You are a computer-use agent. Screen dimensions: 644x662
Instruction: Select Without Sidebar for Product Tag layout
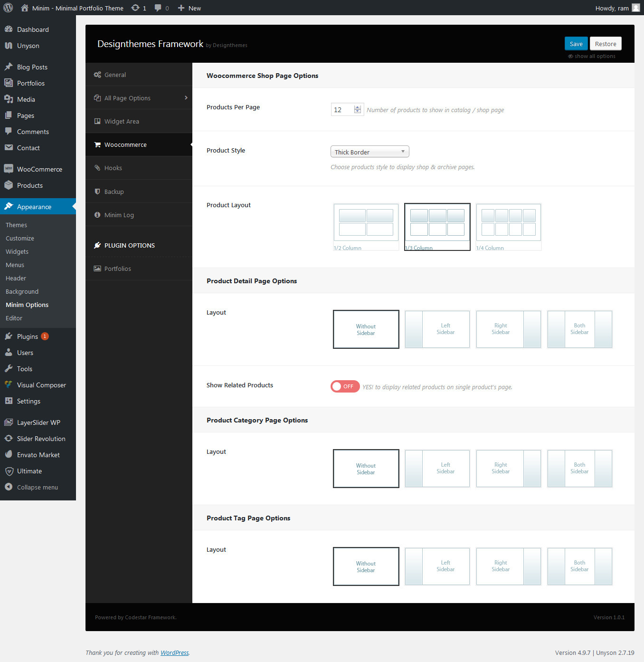click(366, 566)
